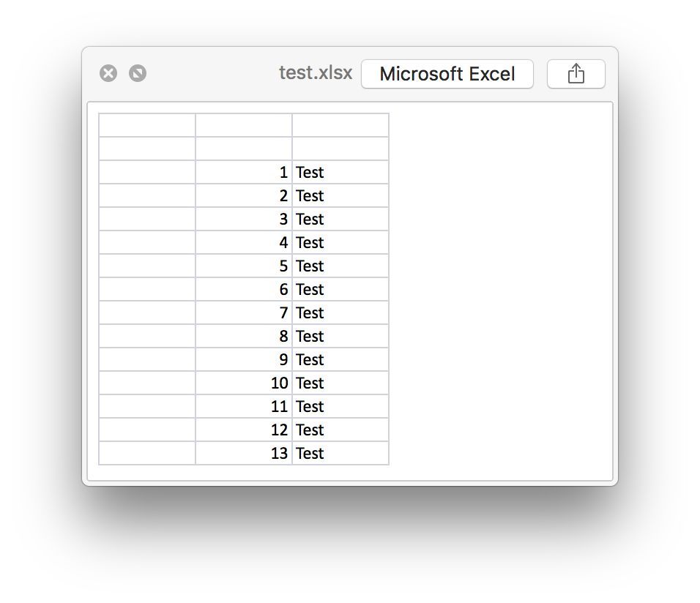Click the empty top-left table cell

tap(147, 125)
